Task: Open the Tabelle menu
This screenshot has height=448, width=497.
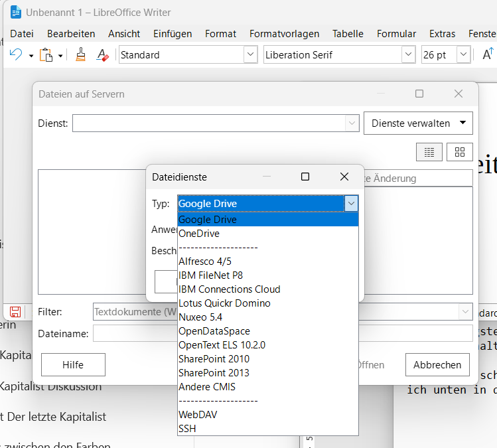Action: (348, 34)
